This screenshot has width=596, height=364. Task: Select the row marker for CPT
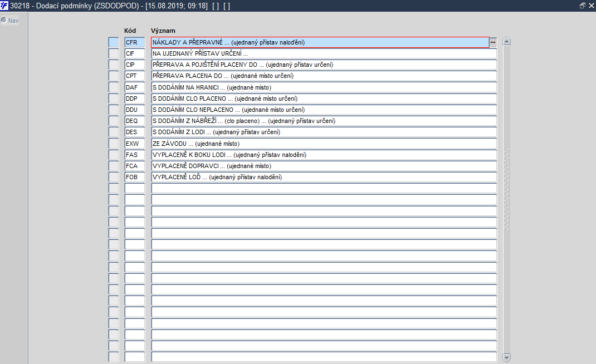[x=114, y=76]
